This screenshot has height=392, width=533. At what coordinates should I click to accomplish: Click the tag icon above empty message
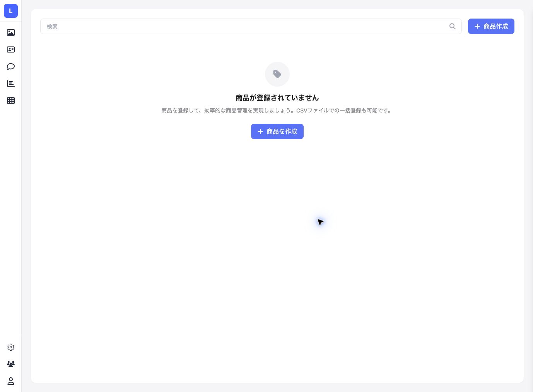(x=277, y=74)
